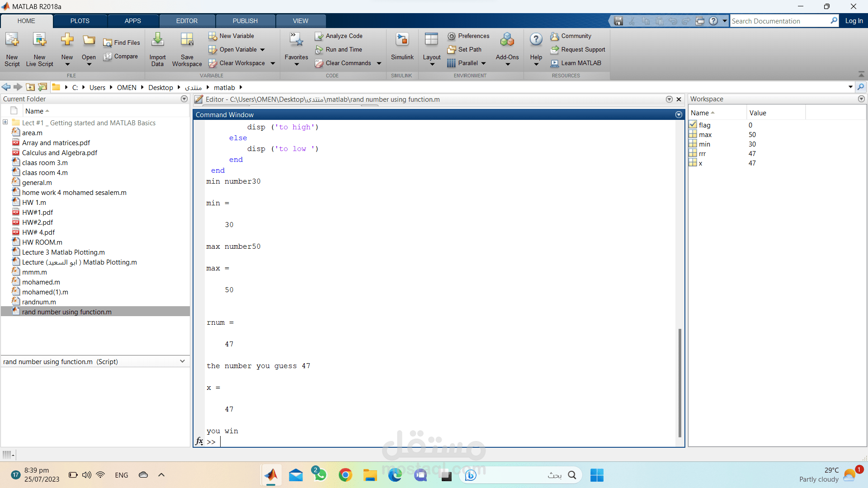This screenshot has height=488, width=868.
Task: Go up one folder level
Action: click(31, 87)
